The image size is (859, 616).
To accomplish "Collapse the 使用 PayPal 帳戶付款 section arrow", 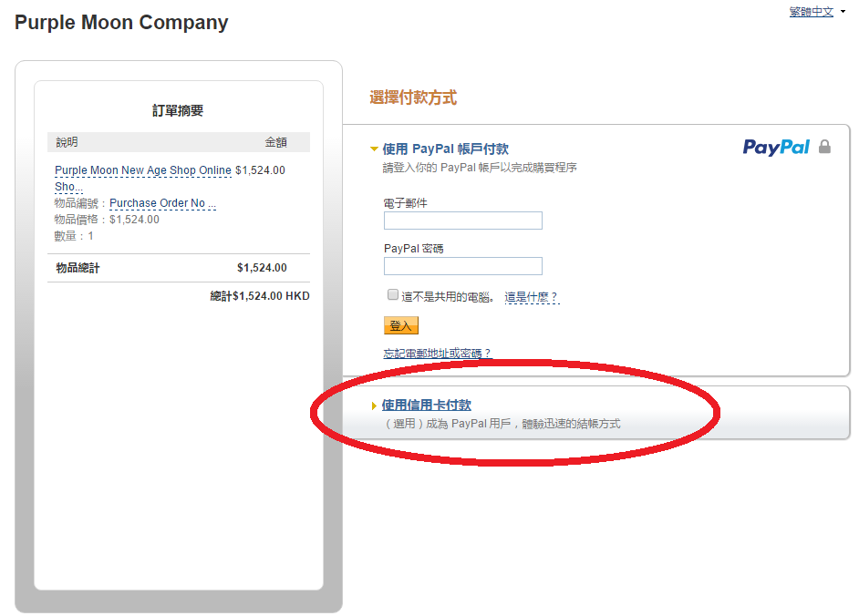I will tap(374, 149).
